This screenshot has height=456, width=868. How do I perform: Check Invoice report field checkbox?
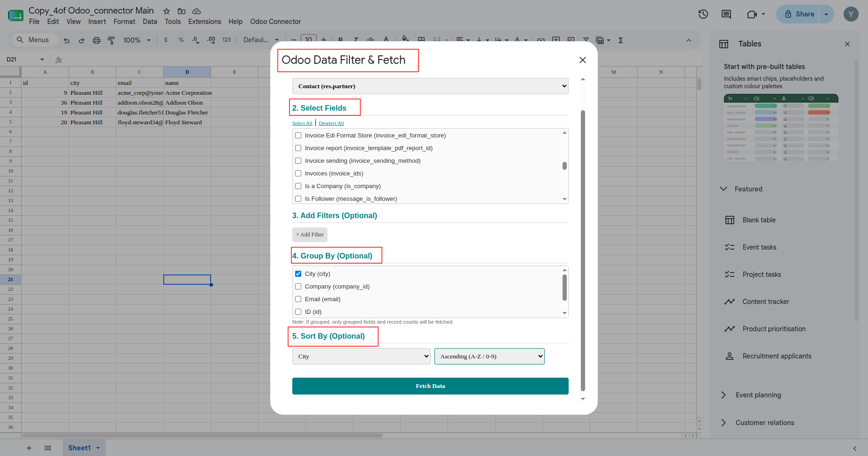(298, 148)
